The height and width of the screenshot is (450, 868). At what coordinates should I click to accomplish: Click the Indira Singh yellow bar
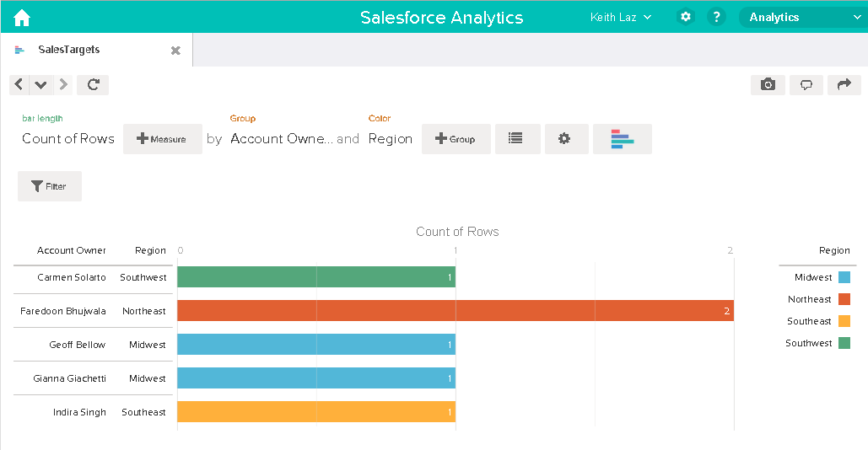[316, 412]
